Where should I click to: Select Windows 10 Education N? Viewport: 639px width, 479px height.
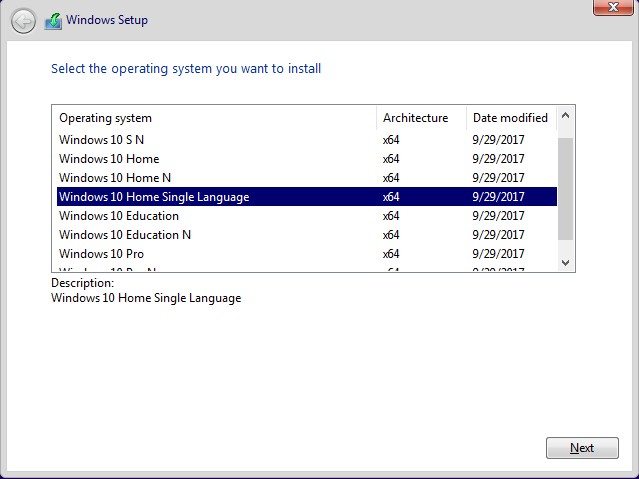tap(307, 235)
